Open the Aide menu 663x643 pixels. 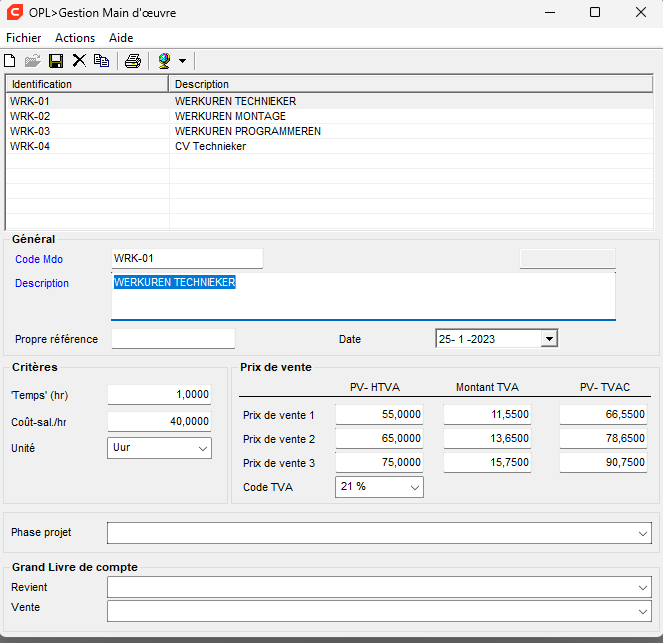coord(121,38)
